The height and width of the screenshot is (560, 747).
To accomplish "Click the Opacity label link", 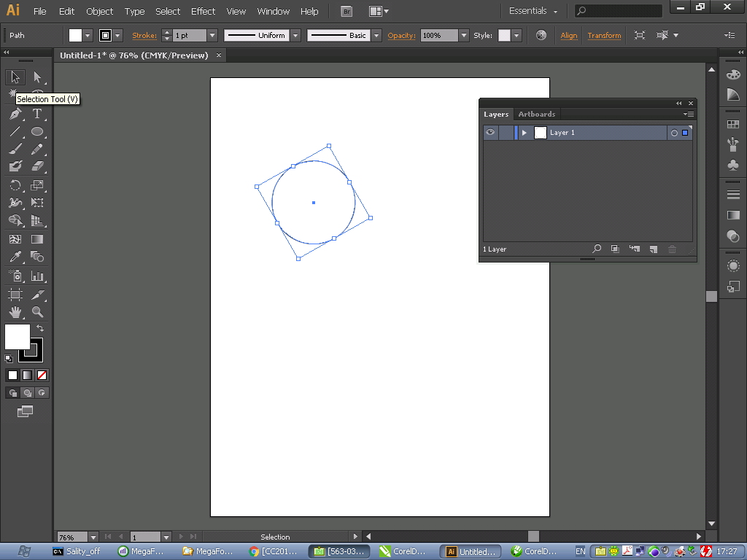I will point(402,35).
